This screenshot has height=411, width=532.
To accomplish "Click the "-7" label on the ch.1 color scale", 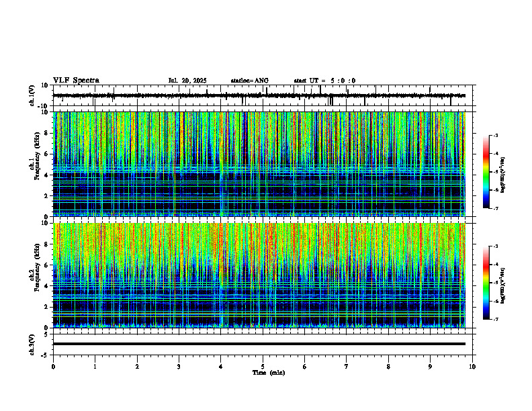I will (496, 208).
